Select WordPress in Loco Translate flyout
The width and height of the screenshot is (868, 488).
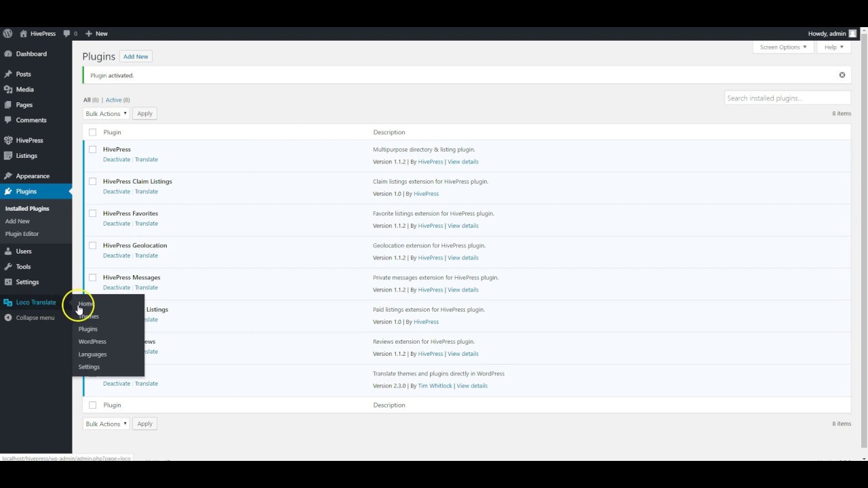click(92, 342)
